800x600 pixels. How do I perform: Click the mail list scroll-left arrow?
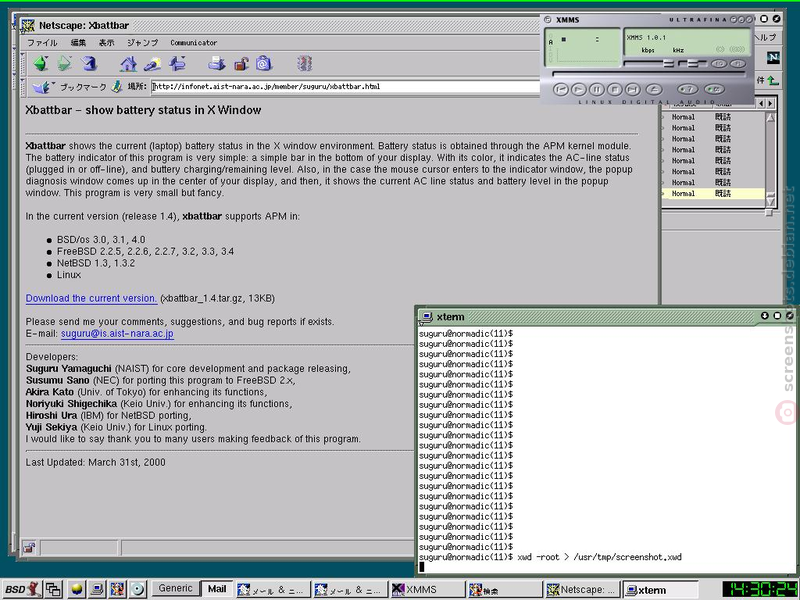(761, 104)
